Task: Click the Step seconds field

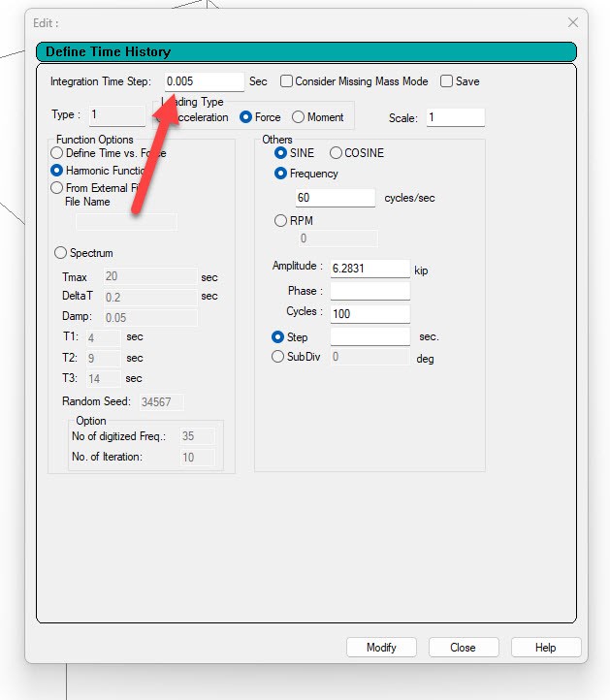Action: click(370, 336)
